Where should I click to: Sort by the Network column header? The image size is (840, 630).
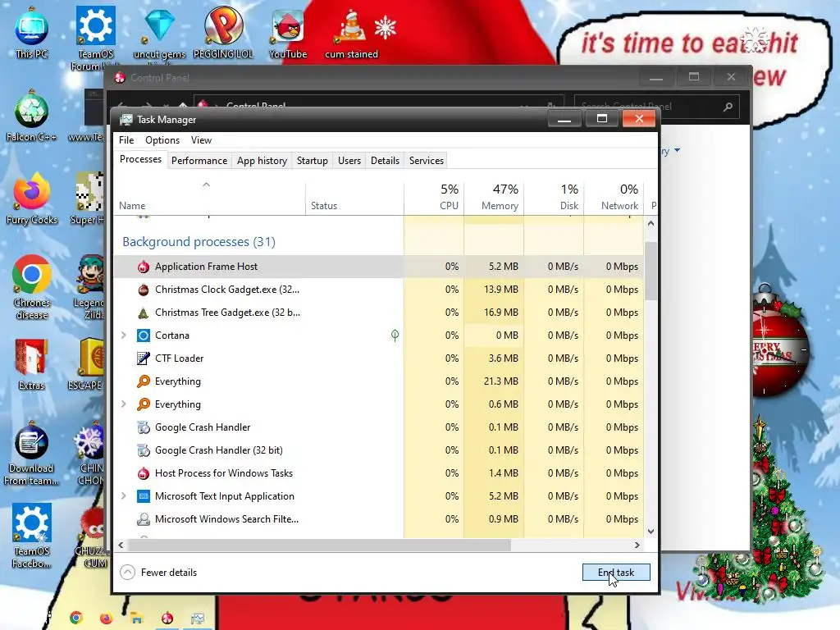click(x=614, y=197)
